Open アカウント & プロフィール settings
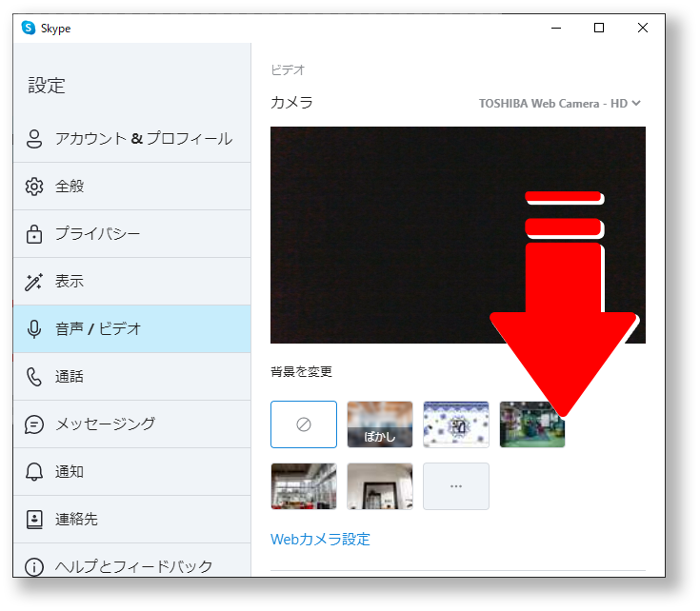Screen dimensions: 700x611 (132, 139)
